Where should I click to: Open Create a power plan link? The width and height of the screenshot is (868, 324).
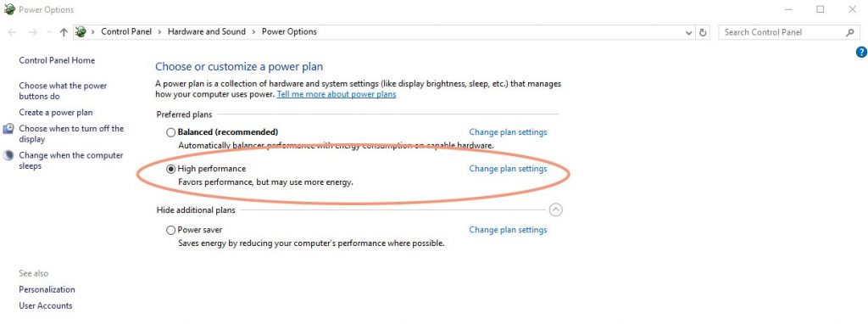point(56,113)
